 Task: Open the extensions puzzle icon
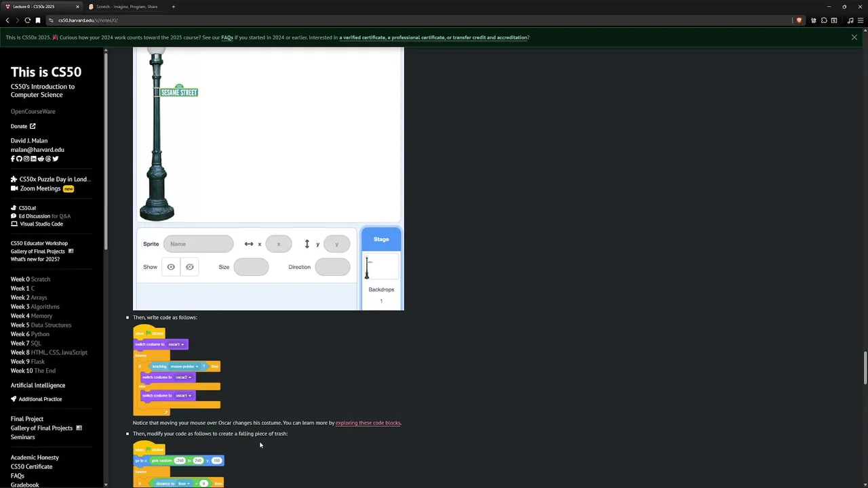pyautogui.click(x=824, y=20)
